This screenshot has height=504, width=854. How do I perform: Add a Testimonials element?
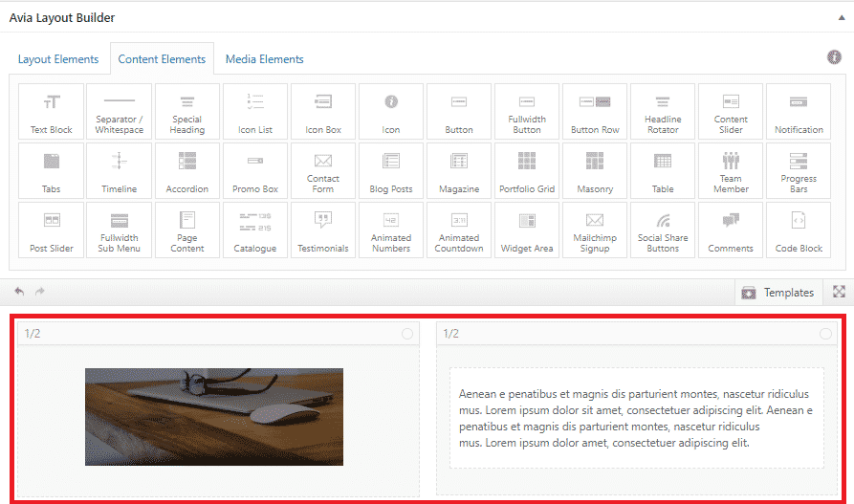[323, 230]
